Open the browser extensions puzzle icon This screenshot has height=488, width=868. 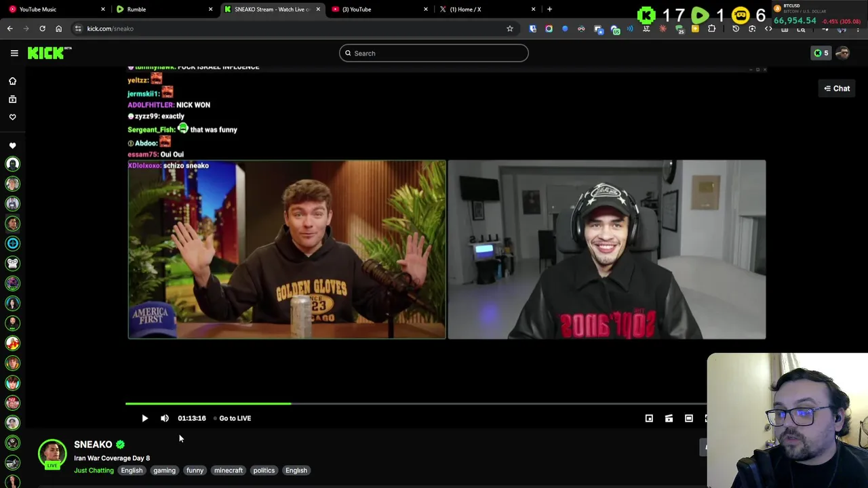click(x=711, y=28)
